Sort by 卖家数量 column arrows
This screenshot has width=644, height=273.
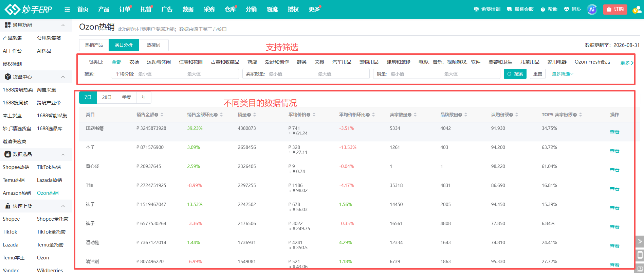click(x=415, y=115)
